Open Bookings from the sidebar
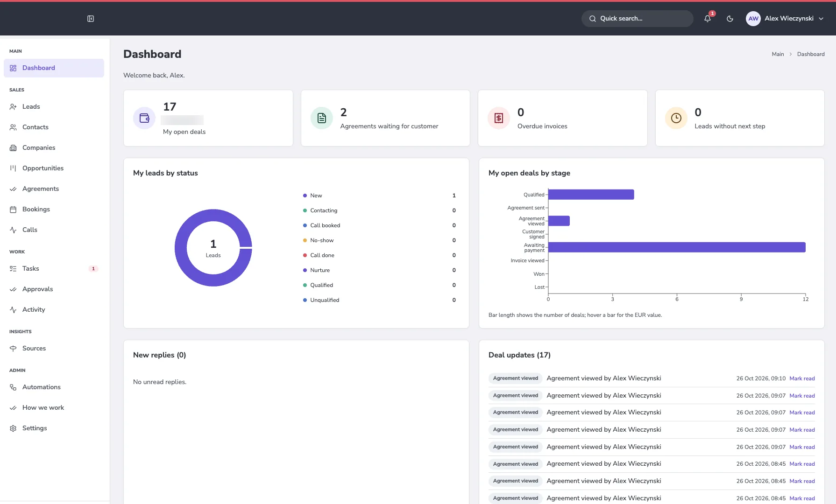836x504 pixels. point(54,210)
